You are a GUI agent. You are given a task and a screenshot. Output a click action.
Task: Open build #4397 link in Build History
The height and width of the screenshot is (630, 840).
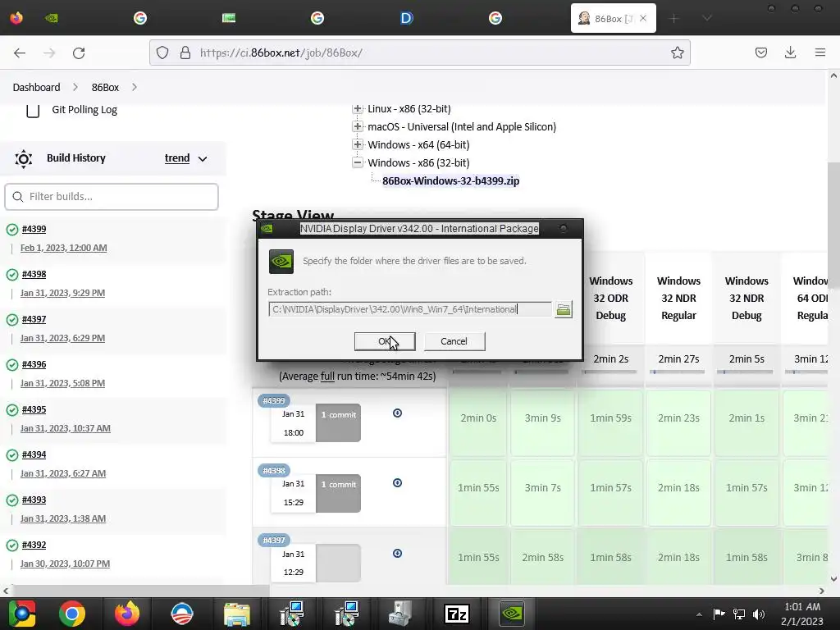pos(34,319)
